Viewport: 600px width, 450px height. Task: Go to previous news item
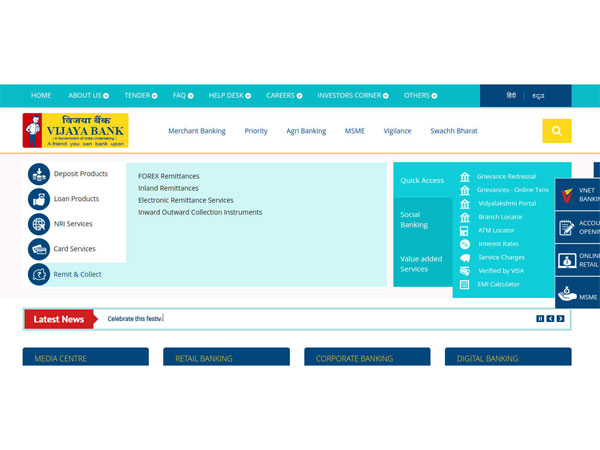point(550,319)
